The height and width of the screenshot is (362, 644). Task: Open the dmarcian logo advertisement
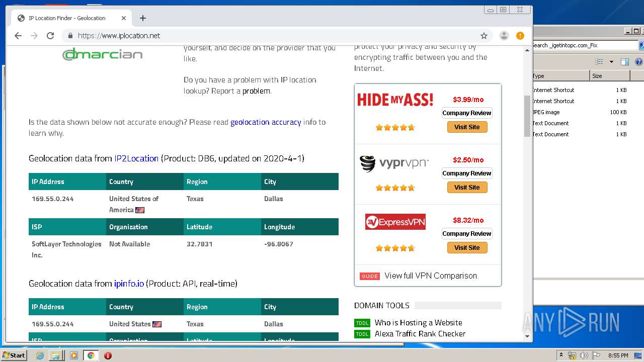click(103, 54)
